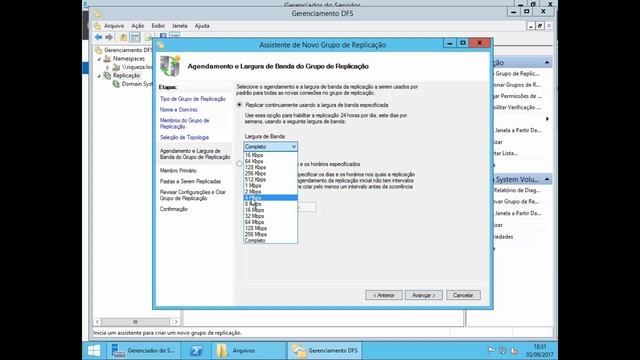Choose 512 Kbps from bandwidth list

(271, 180)
